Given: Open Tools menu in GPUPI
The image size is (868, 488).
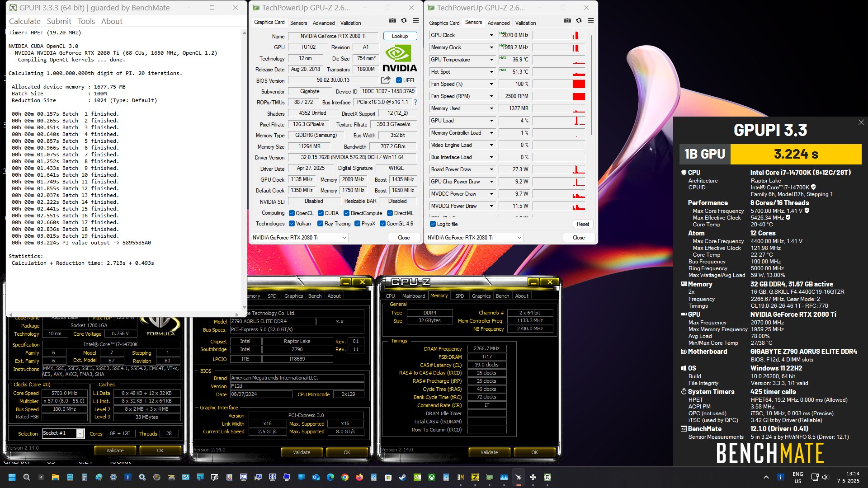Looking at the screenshot, I should (x=86, y=21).
